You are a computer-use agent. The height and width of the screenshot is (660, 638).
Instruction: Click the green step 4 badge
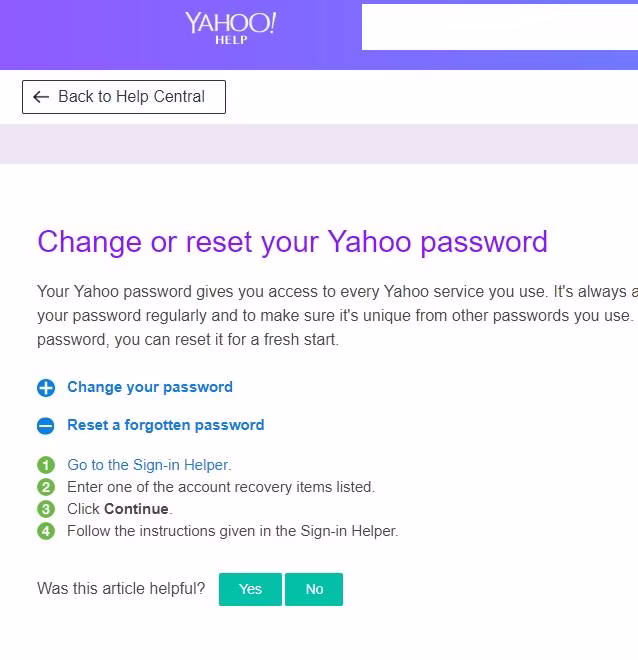46,531
